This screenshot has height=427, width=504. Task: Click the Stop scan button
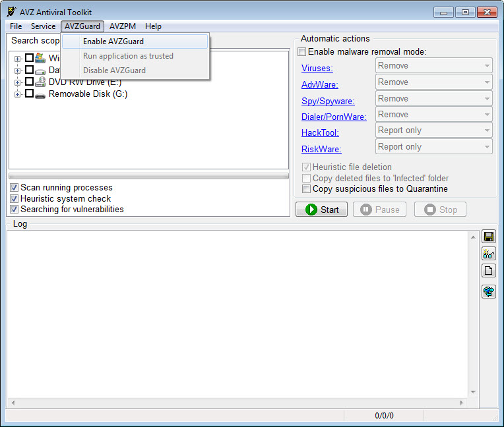click(x=441, y=210)
